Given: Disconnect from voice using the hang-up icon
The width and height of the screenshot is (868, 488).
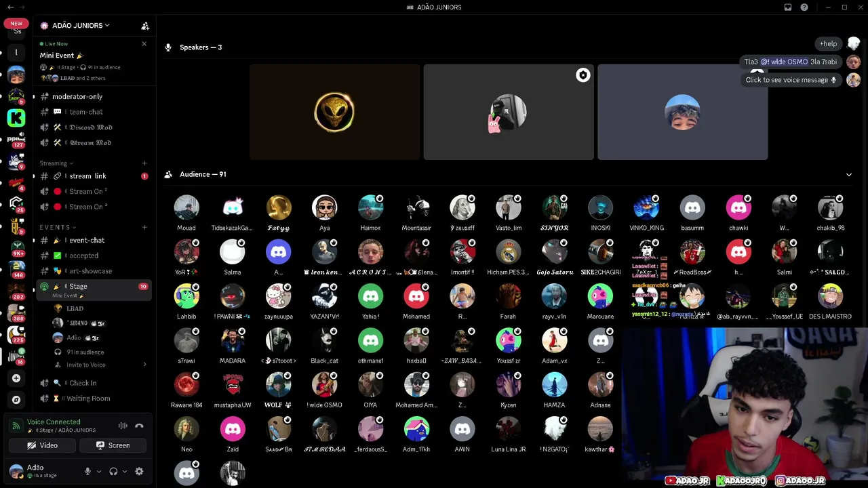Looking at the screenshot, I should [139, 426].
